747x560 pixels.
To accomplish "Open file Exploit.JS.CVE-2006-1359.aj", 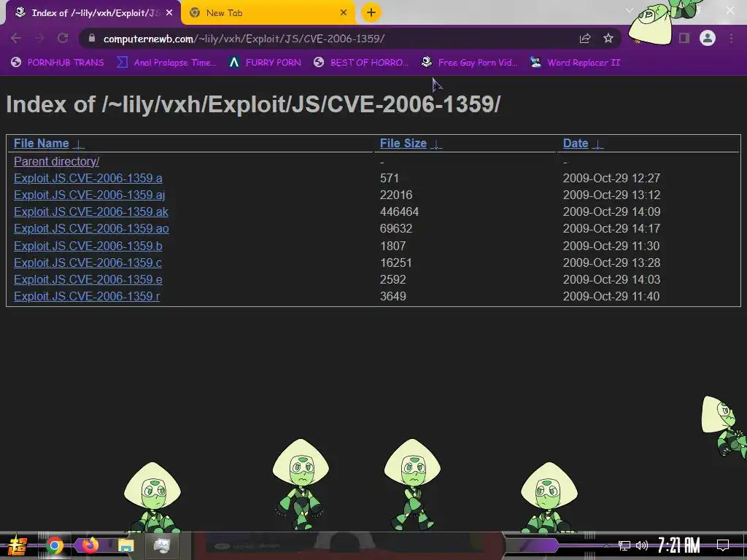I will click(90, 195).
